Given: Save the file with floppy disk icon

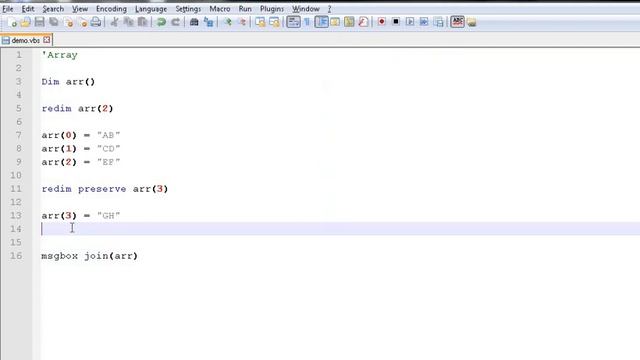Looking at the screenshot, I should tap(39, 22).
